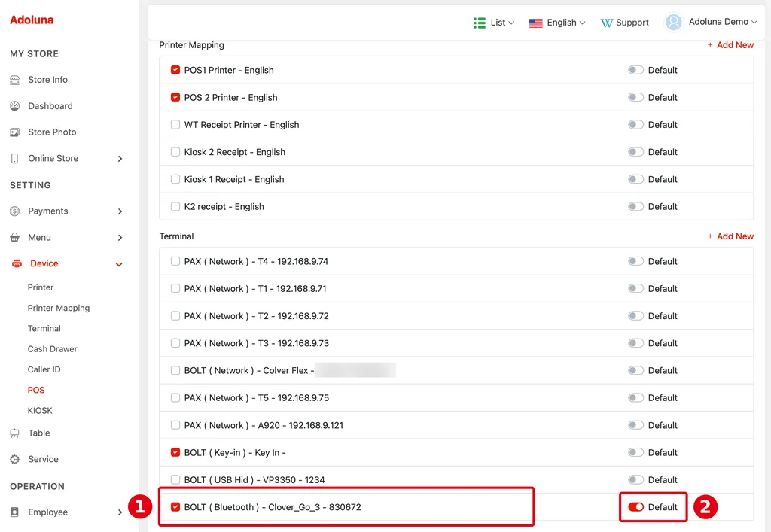Viewport: 771px width, 532px height.
Task: Check Kiosk 2 Receipt - English checkbox
Action: click(175, 152)
